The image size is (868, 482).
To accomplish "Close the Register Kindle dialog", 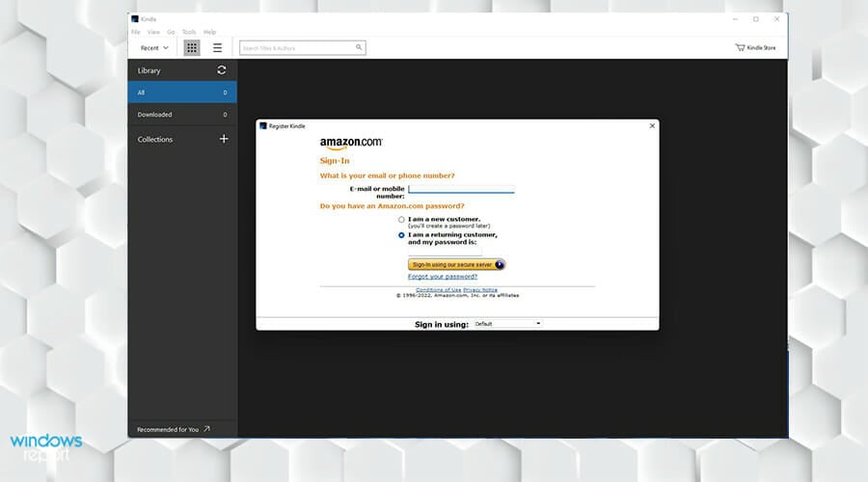I will 652,125.
